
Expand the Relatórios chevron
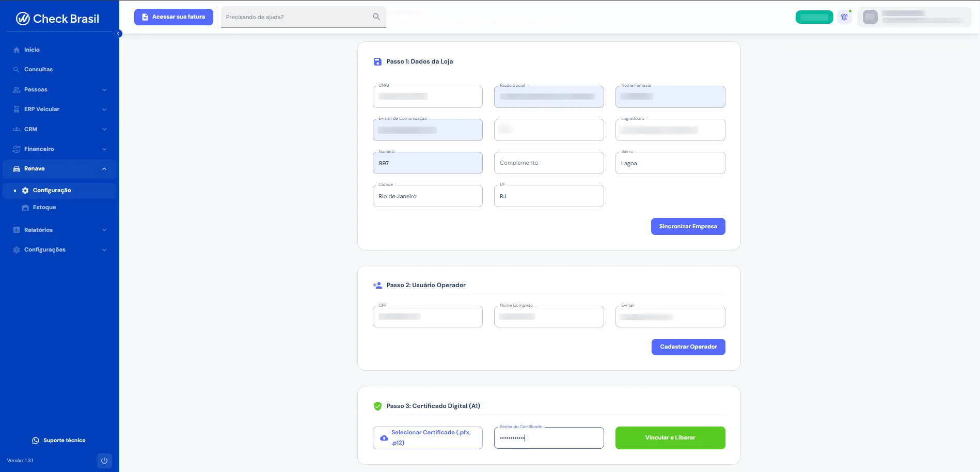(x=104, y=230)
